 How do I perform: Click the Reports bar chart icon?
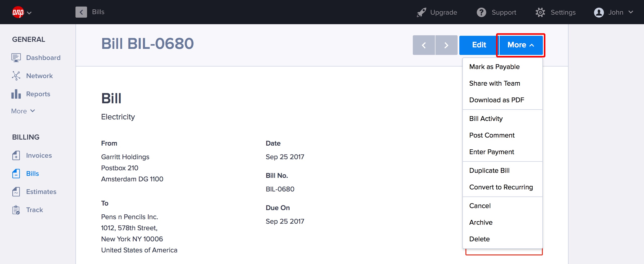tap(16, 94)
